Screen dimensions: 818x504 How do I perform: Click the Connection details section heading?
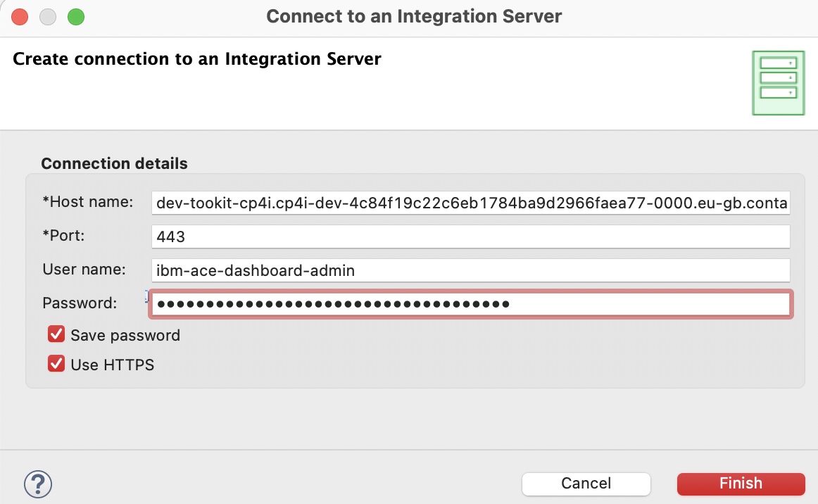point(114,163)
